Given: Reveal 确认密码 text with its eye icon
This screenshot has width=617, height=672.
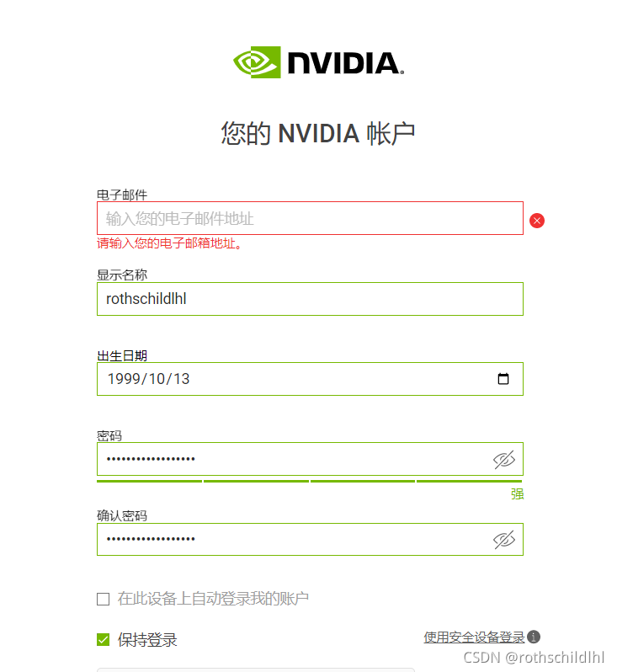Looking at the screenshot, I should point(503,540).
